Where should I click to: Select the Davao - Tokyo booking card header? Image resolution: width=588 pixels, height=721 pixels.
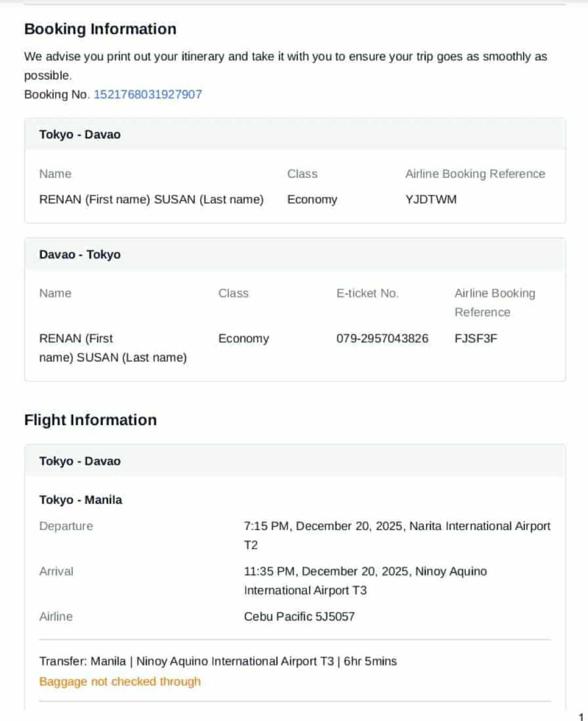click(80, 254)
